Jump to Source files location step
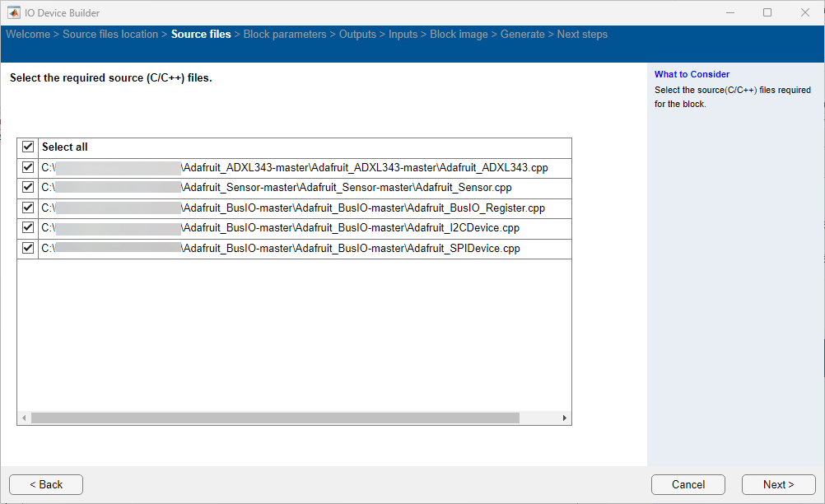This screenshot has height=504, width=825. pyautogui.click(x=110, y=35)
